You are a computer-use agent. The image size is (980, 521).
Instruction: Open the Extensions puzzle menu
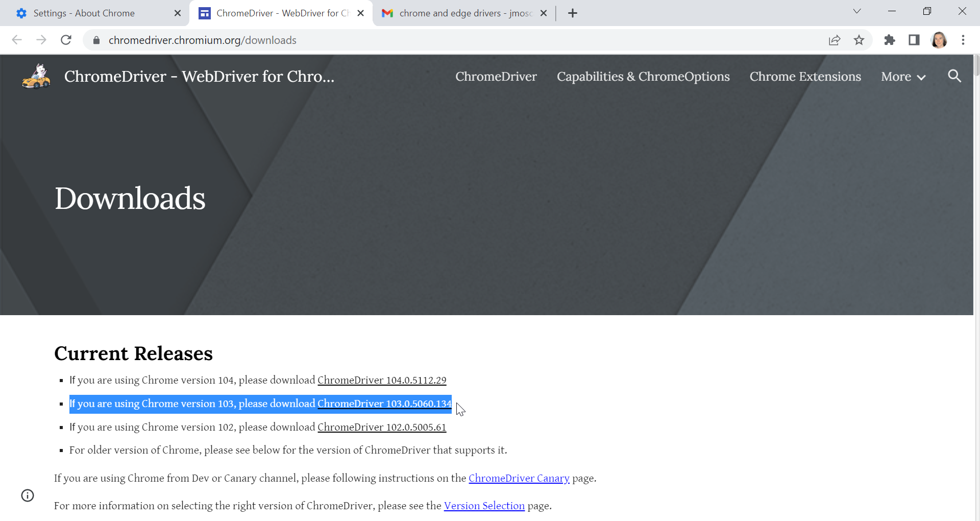(x=890, y=40)
